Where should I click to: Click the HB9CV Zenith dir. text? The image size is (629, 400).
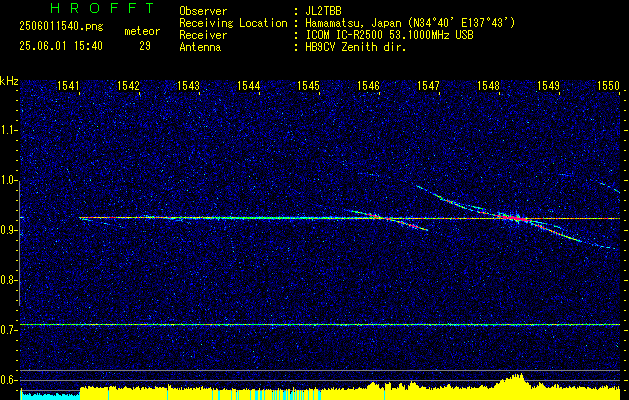[x=356, y=47]
